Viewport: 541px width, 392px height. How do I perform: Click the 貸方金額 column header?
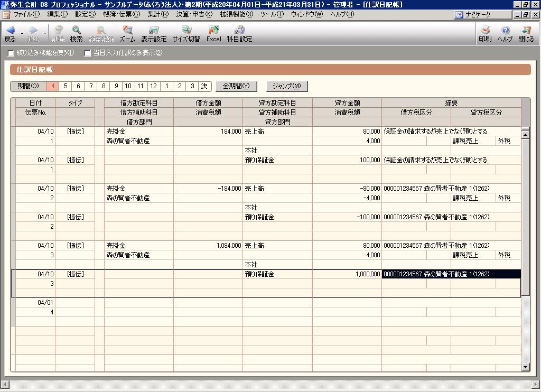(347, 103)
